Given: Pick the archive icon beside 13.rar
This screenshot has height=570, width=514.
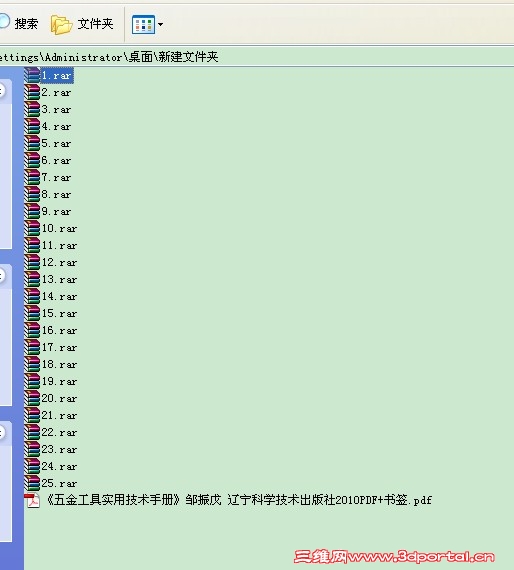Looking at the screenshot, I should coord(32,279).
